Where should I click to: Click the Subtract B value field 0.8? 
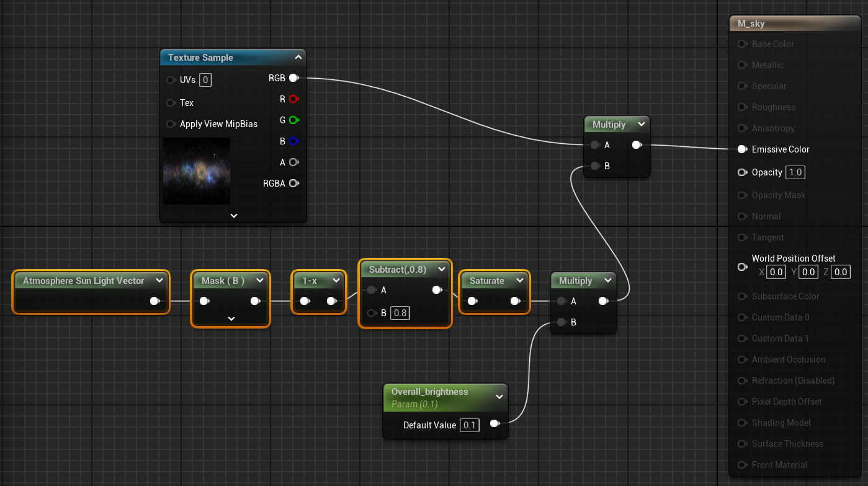[400, 313]
